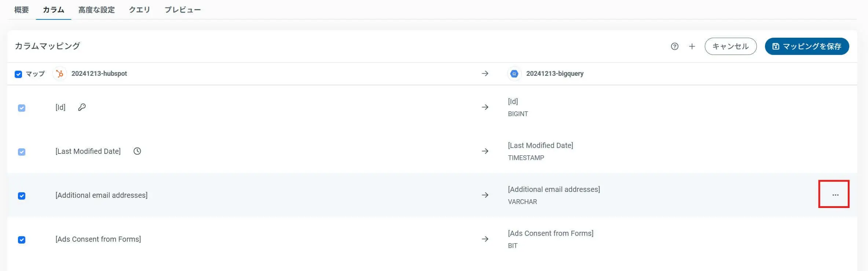The width and height of the screenshot is (868, 271).
Task: Go to the プレビュー tab
Action: pos(182,10)
